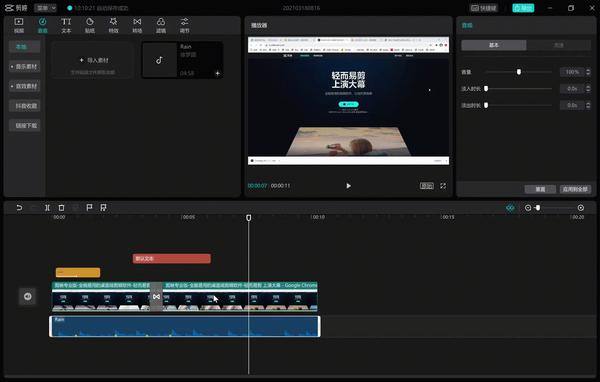
Task: Select the 基本 basic tab
Action: click(x=494, y=45)
